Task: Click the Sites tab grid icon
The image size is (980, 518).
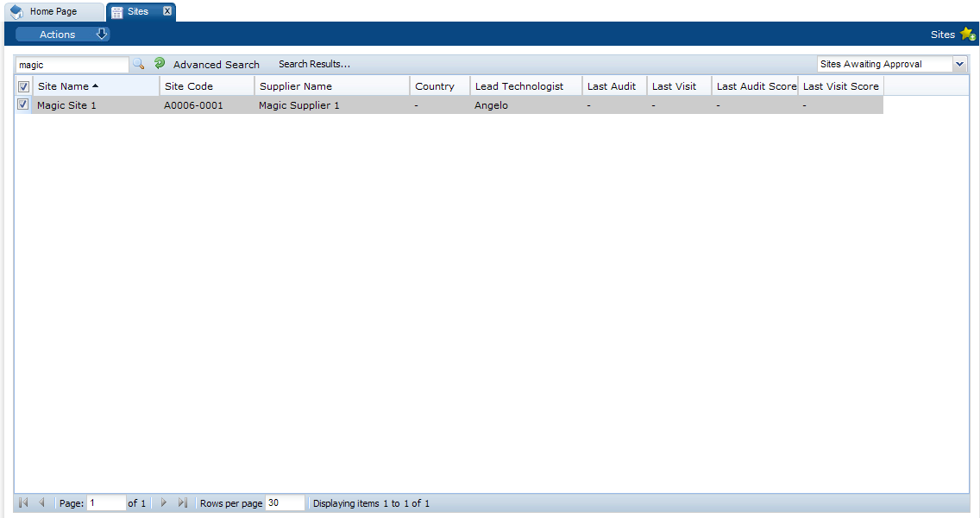Action: 116,11
